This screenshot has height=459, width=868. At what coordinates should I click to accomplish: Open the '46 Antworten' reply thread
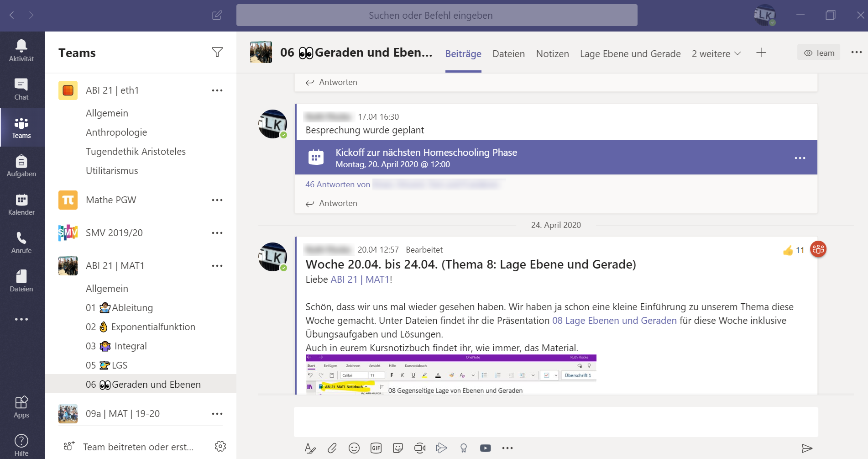(x=338, y=184)
